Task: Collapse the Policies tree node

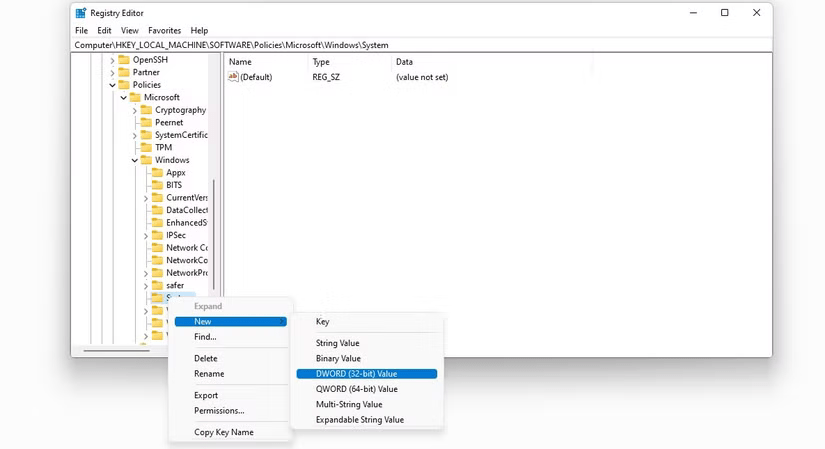Action: 112,85
